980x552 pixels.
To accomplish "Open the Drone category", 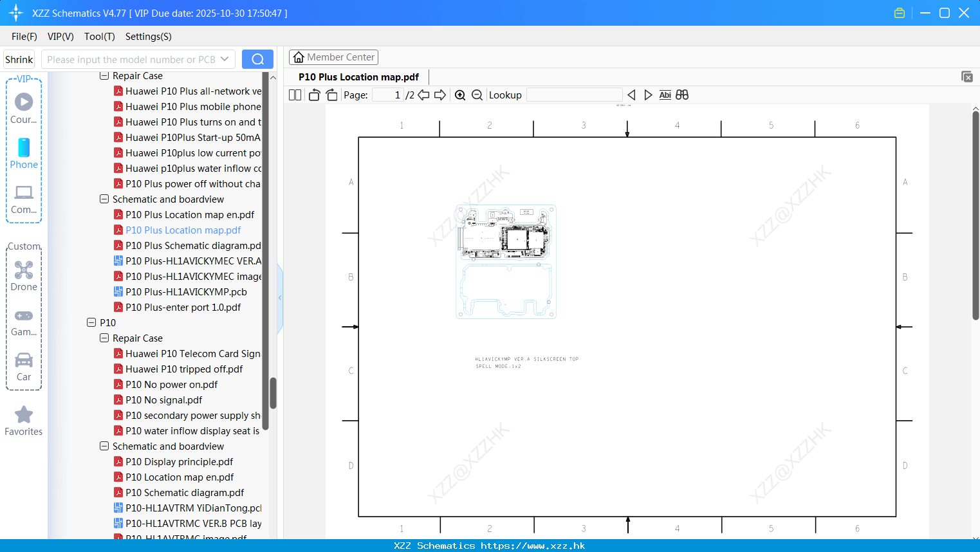I will tap(24, 276).
